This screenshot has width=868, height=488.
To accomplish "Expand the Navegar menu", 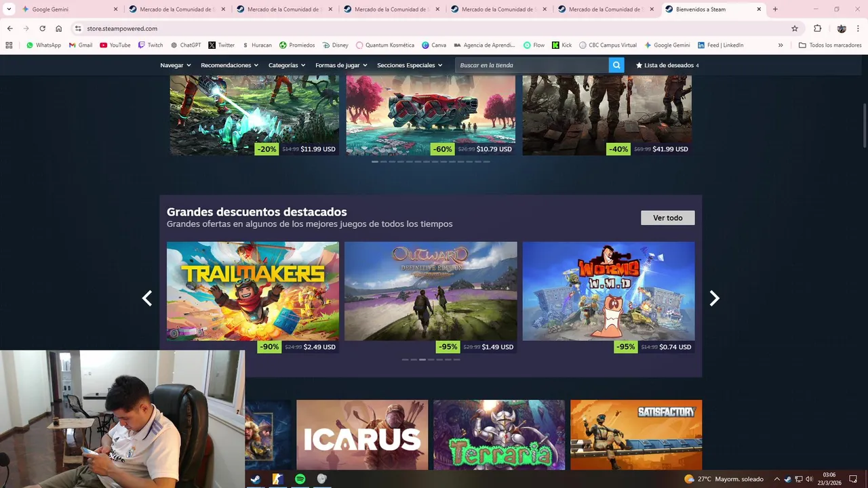I will click(176, 65).
